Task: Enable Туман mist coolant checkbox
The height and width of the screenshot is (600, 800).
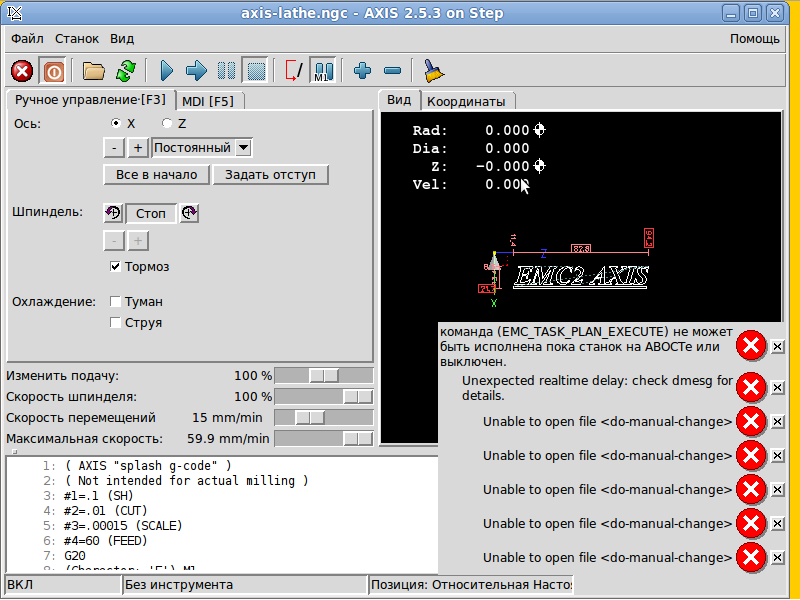Action: tap(115, 302)
